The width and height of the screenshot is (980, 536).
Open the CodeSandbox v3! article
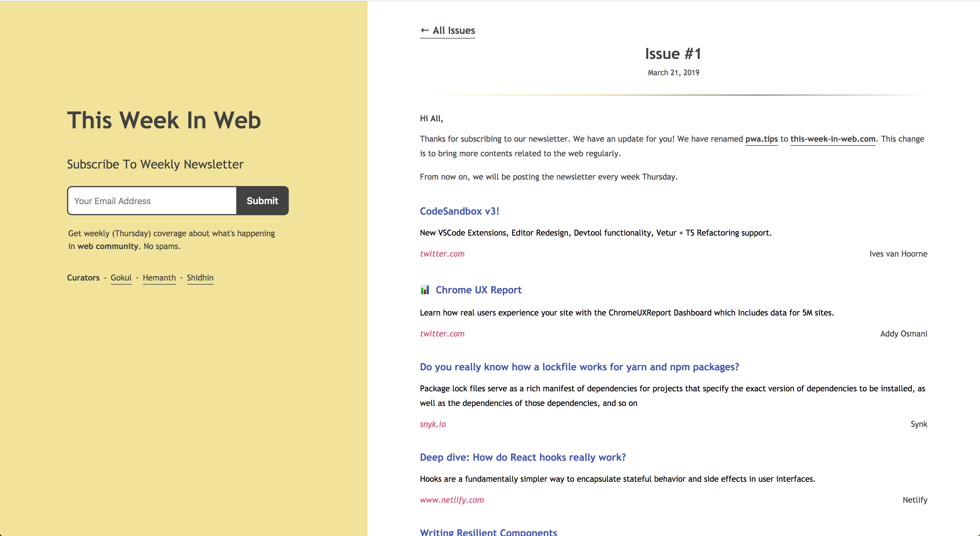tap(460, 211)
